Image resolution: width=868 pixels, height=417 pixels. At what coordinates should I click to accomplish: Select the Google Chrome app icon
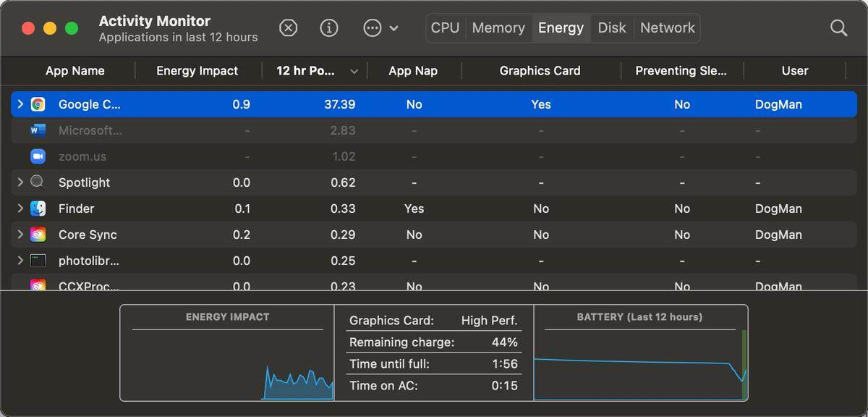(x=38, y=104)
